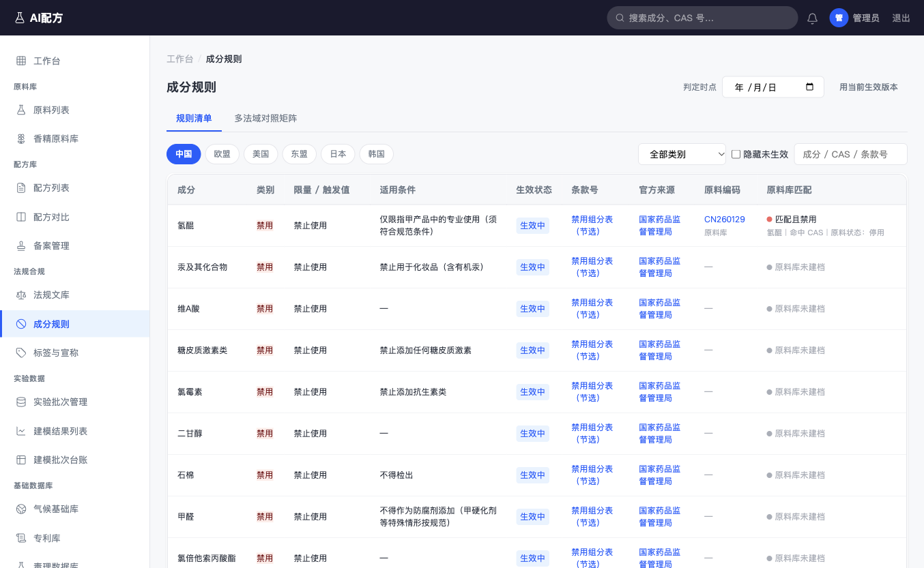Click 退出 logout link
924x568 pixels.
tap(901, 18)
